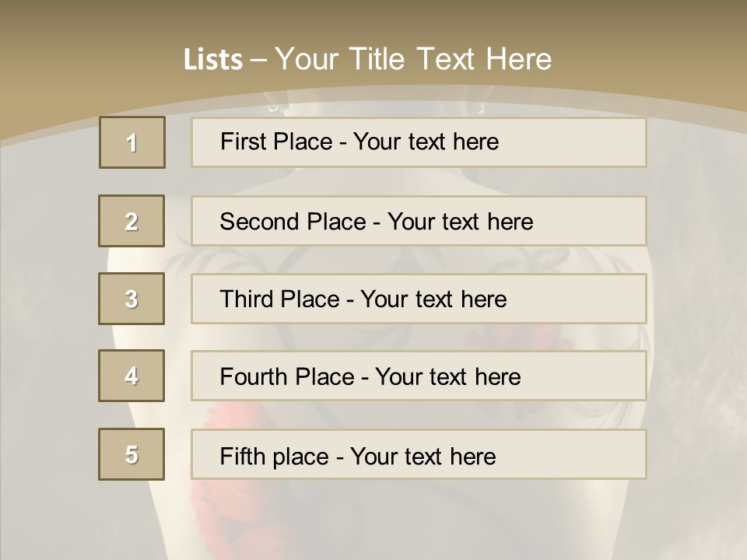Screen dimensions: 747x560
Task: Click the word Fifth in the list
Action: tap(244, 456)
